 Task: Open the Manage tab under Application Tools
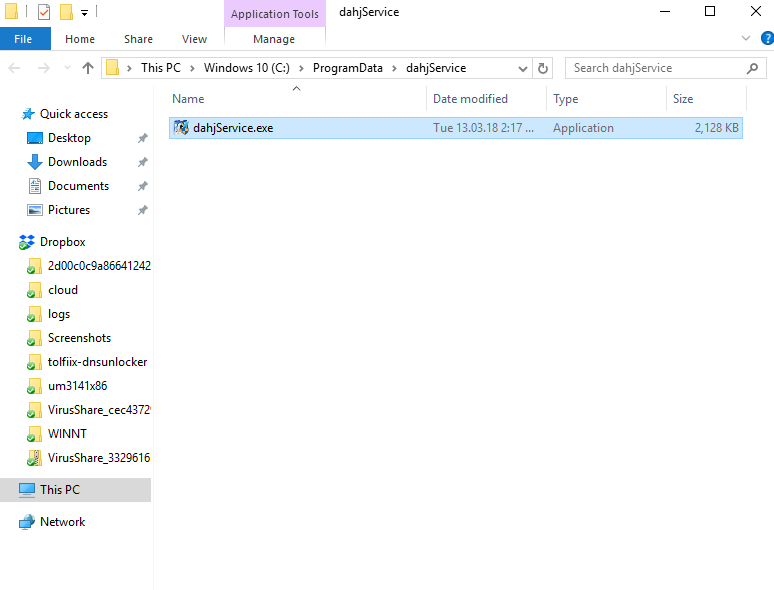pos(274,39)
